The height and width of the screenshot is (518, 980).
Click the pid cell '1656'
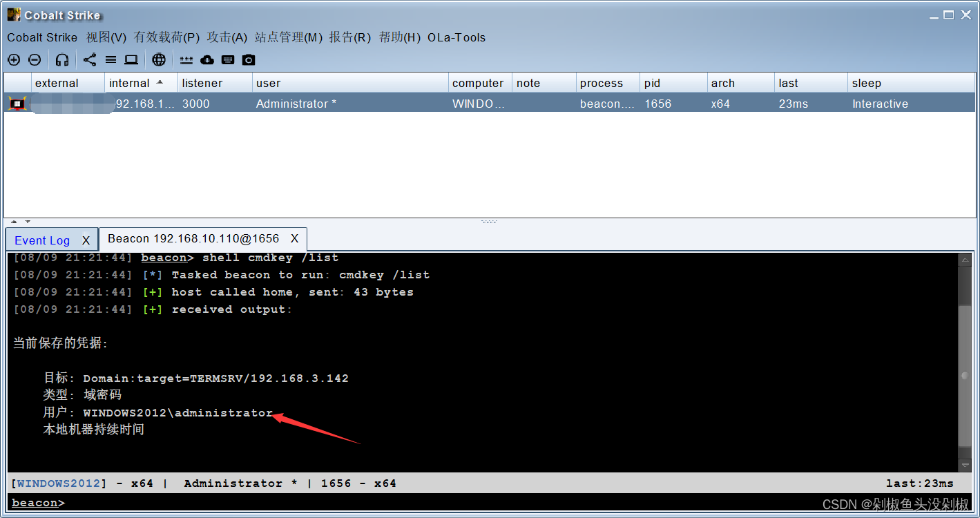(x=673, y=104)
